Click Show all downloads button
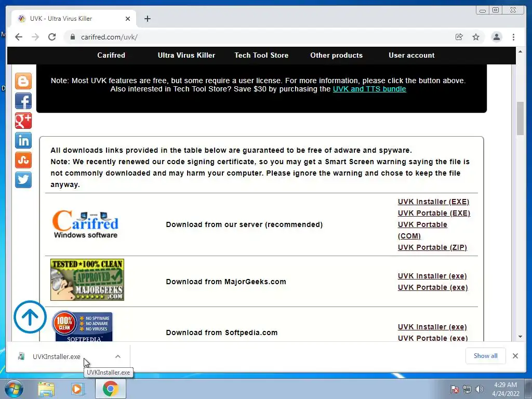Viewport: 532px width, 399px height. click(486, 356)
